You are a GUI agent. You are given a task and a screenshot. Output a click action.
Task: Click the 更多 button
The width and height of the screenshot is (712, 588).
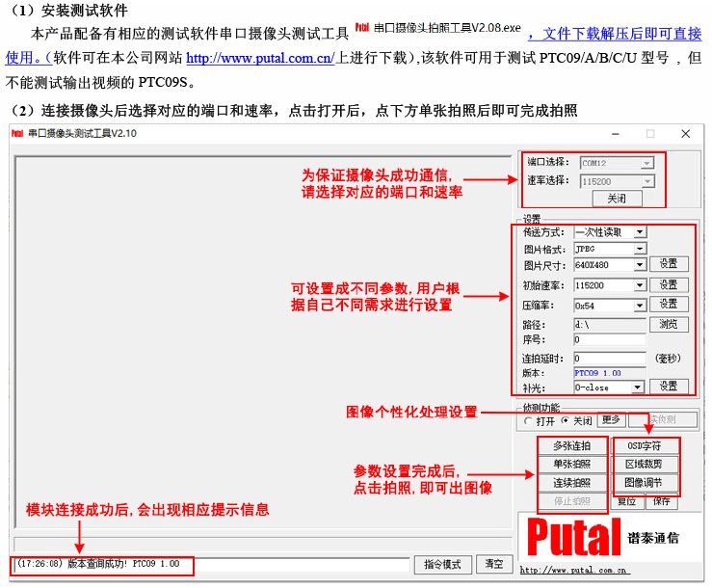(x=611, y=420)
